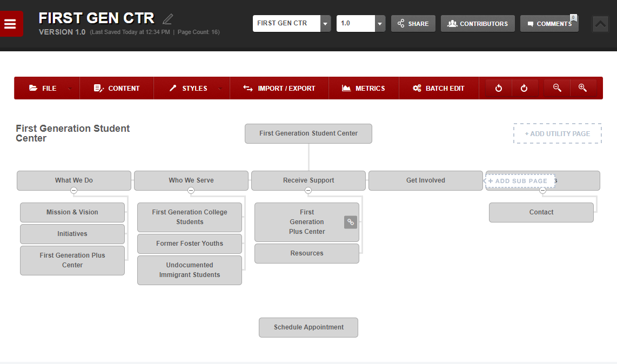Click the Share button
The image size is (617, 364).
tap(413, 24)
